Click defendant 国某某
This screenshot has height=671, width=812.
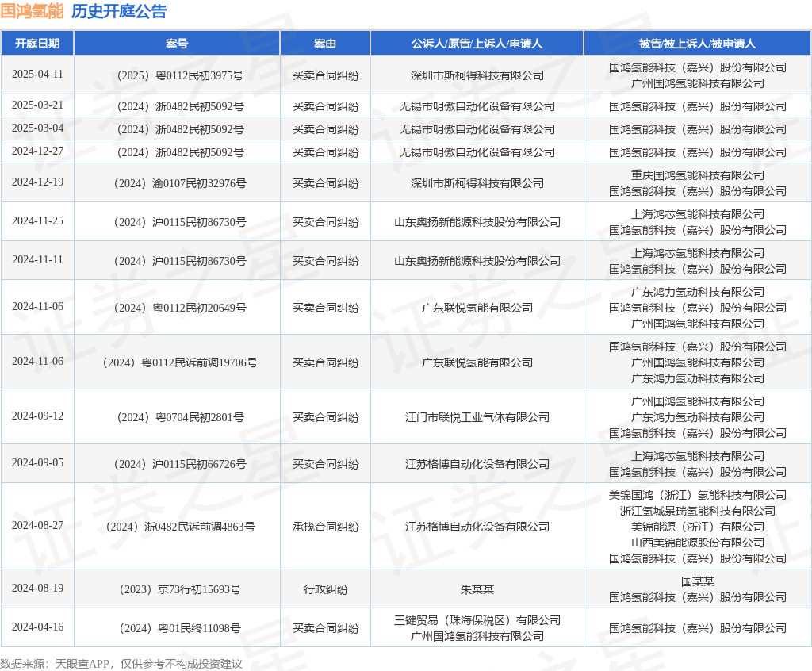click(698, 582)
